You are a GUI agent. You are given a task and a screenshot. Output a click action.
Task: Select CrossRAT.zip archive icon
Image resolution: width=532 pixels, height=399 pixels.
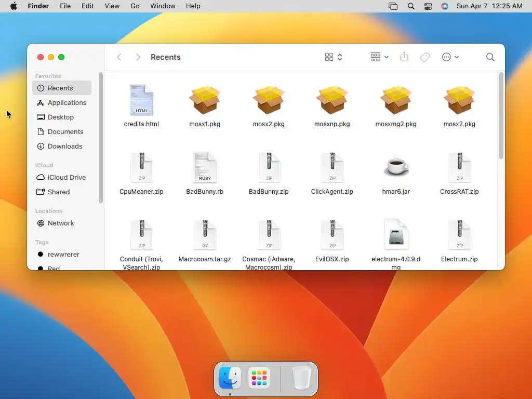click(x=459, y=168)
